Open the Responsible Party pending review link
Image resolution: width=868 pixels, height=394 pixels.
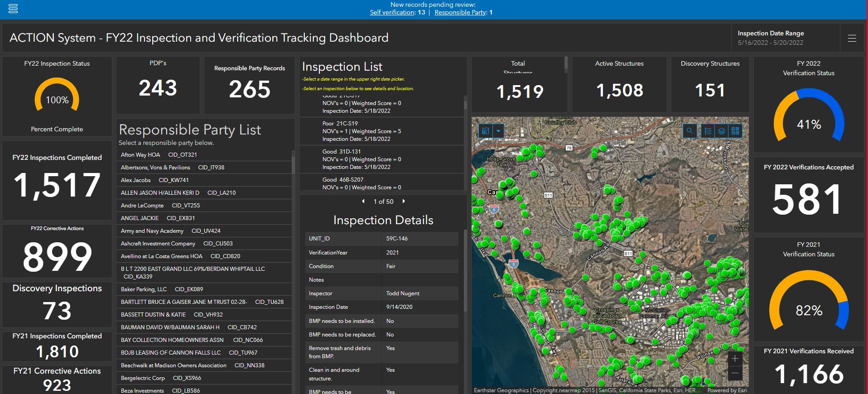[x=460, y=13]
